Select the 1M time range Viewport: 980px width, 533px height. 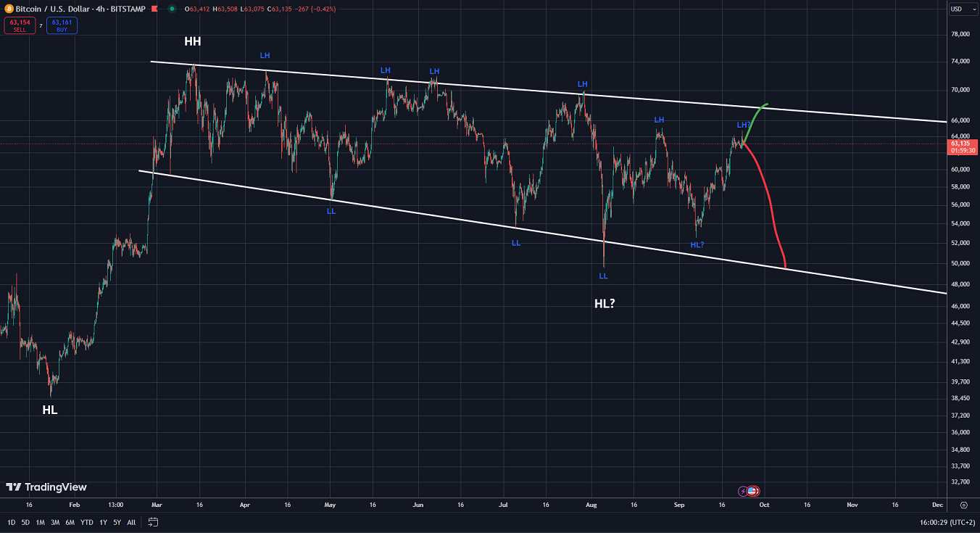tap(40, 522)
